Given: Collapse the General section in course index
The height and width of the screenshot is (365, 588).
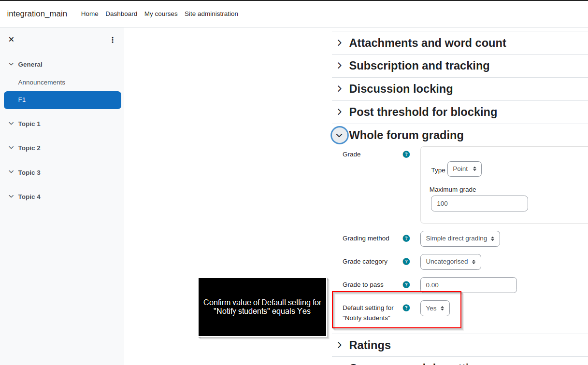Looking at the screenshot, I should pyautogui.click(x=11, y=64).
